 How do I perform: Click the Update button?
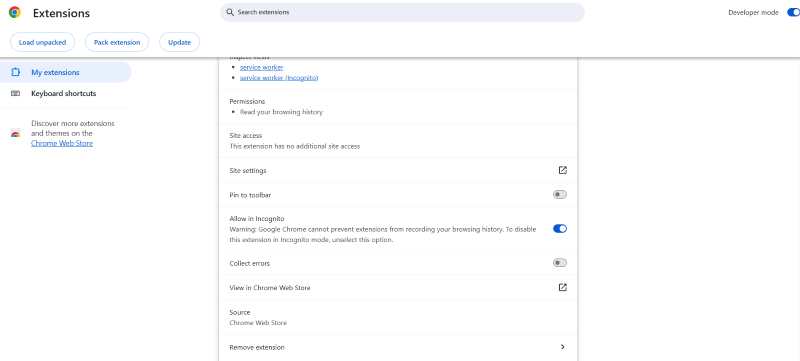pyautogui.click(x=180, y=42)
